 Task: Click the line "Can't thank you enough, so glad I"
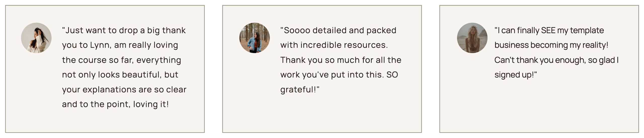pos(556,60)
